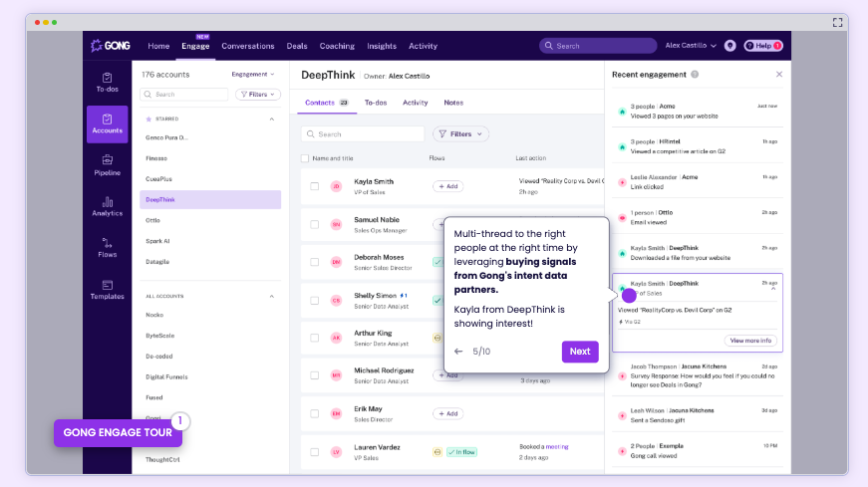This screenshot has width=868, height=487.
Task: Click Samuel Nable's avatar icon
Action: [336, 224]
